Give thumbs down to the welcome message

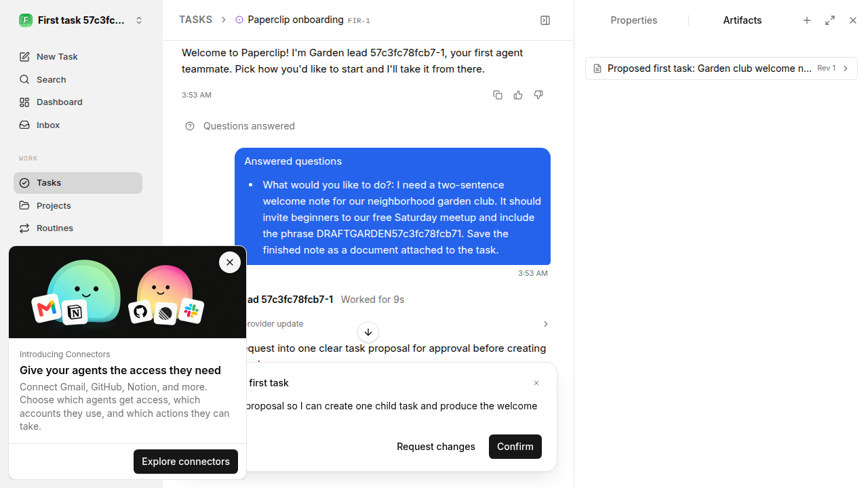click(x=538, y=95)
